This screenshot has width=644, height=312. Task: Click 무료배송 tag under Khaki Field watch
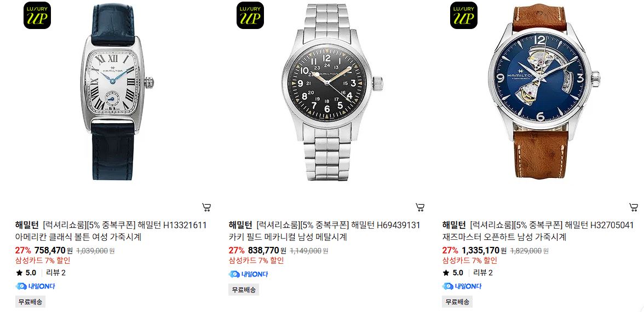[244, 290]
